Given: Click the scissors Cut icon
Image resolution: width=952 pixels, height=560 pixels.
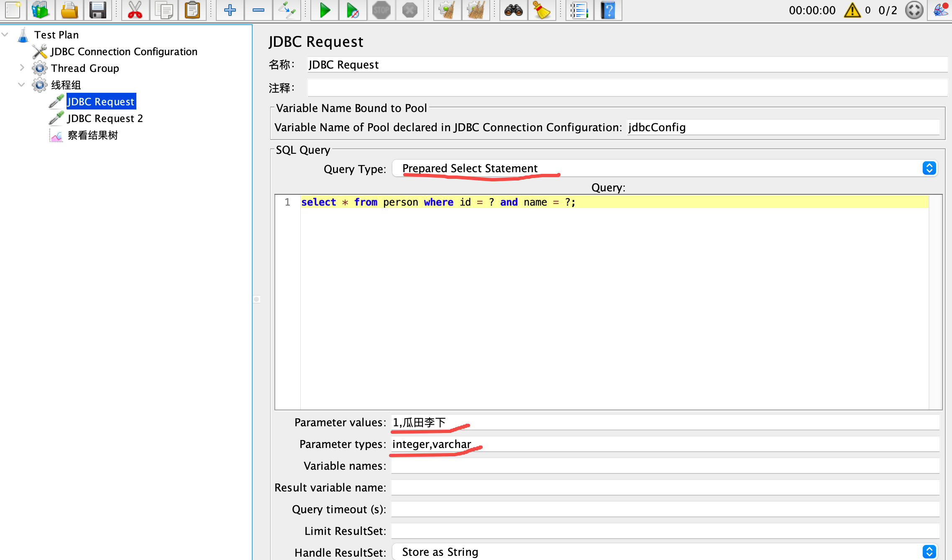Looking at the screenshot, I should point(135,10).
